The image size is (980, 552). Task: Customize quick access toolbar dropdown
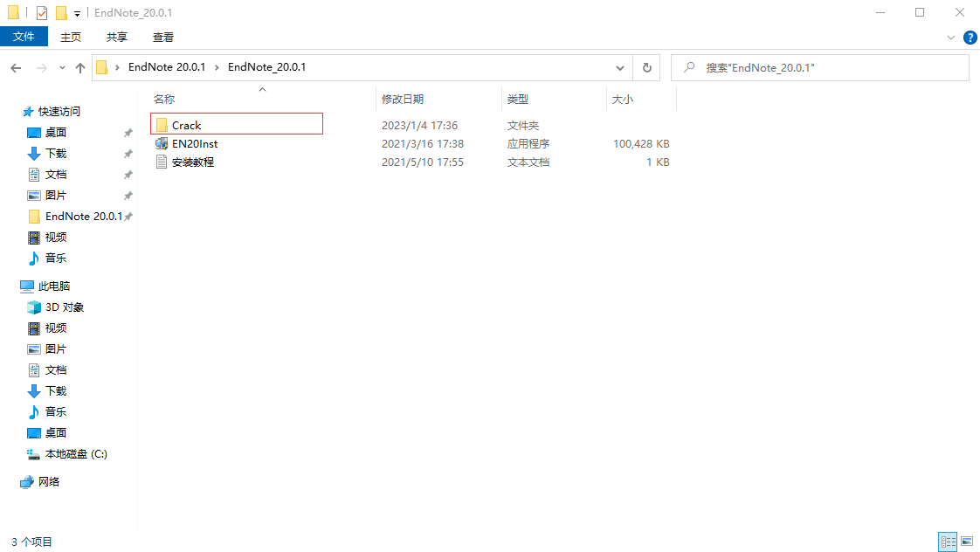tap(77, 13)
